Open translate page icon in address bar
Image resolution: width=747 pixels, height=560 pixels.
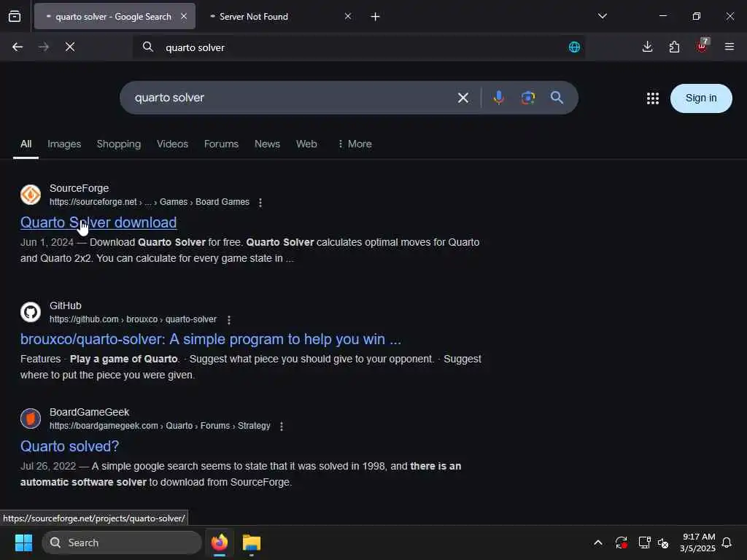coord(574,47)
